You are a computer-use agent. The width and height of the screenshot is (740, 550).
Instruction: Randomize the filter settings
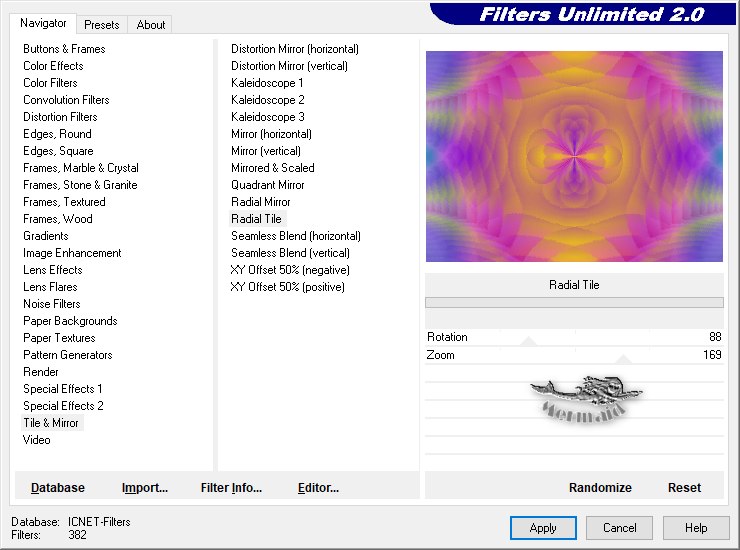pos(600,488)
